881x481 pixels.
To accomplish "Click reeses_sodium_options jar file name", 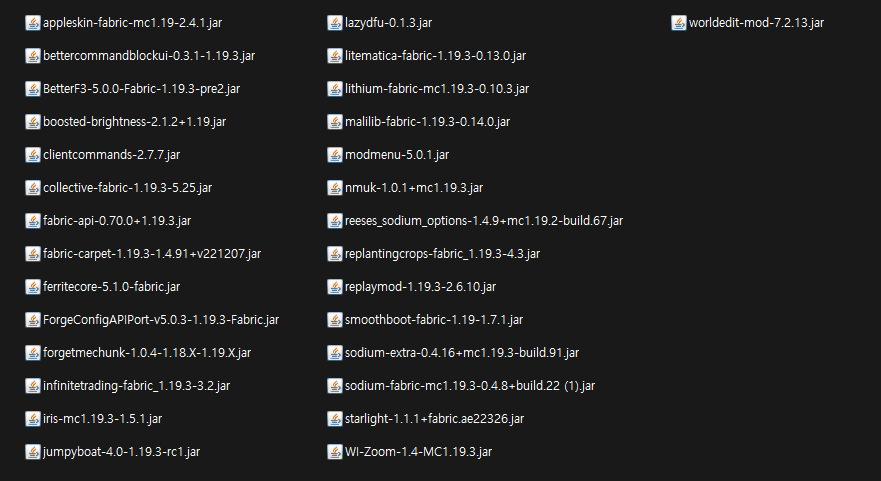I will pos(484,221).
